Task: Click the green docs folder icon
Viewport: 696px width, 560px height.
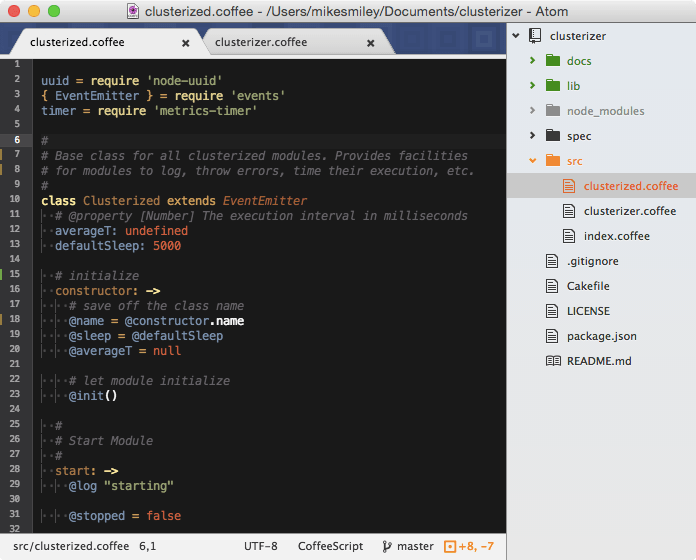Action: click(x=553, y=60)
